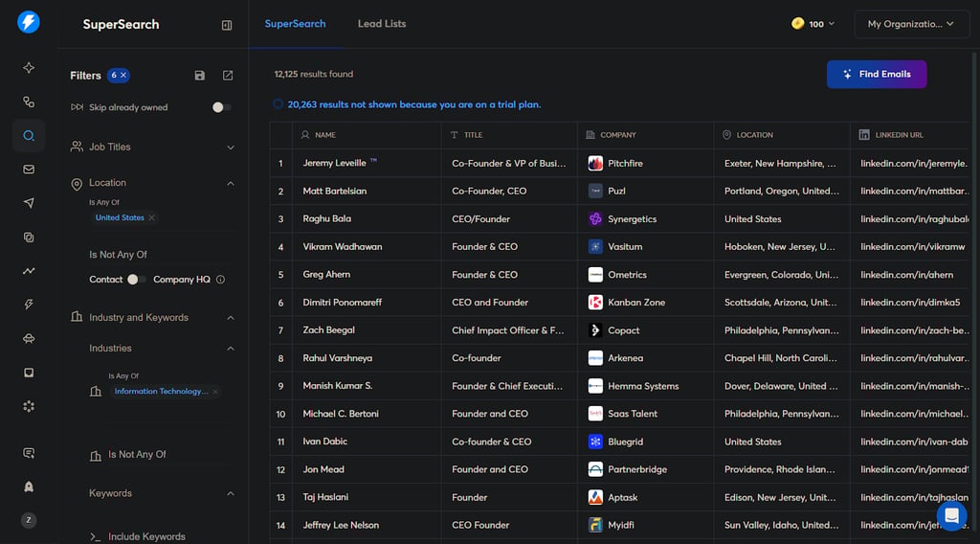Open the chat feedback sidebar icon

click(29, 453)
